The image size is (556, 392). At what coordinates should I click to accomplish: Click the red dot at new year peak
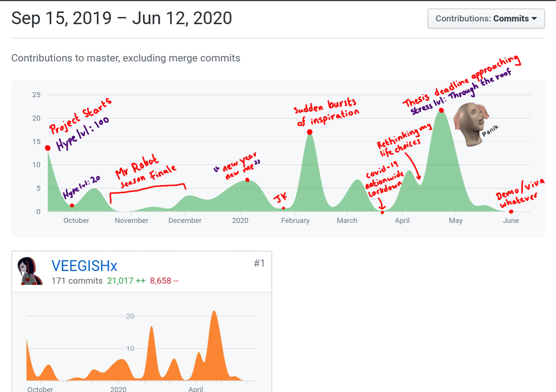click(247, 180)
